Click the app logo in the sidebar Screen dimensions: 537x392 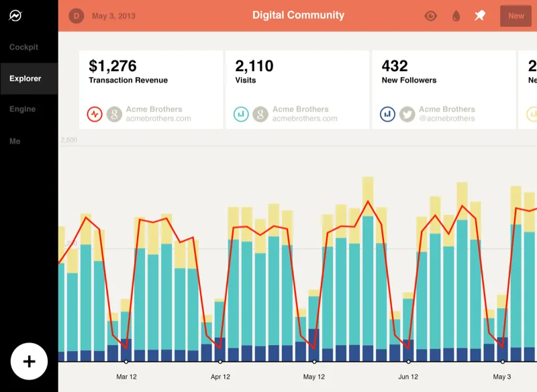[15, 15]
